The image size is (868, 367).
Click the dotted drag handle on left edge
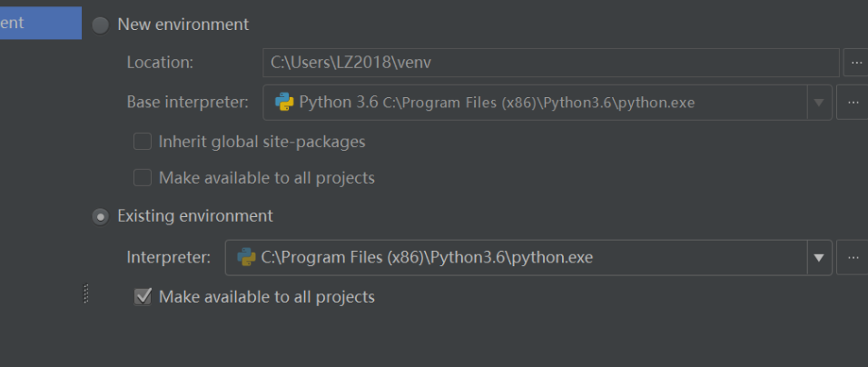pyautogui.click(x=86, y=293)
